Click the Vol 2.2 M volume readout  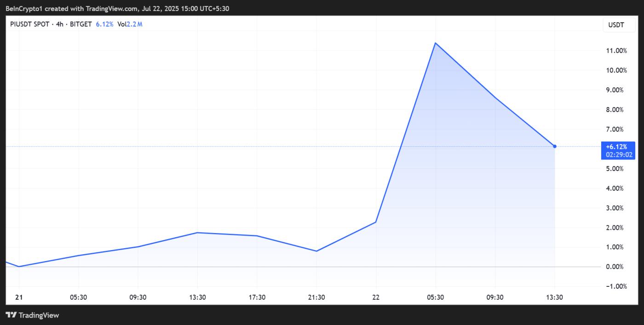coord(130,24)
